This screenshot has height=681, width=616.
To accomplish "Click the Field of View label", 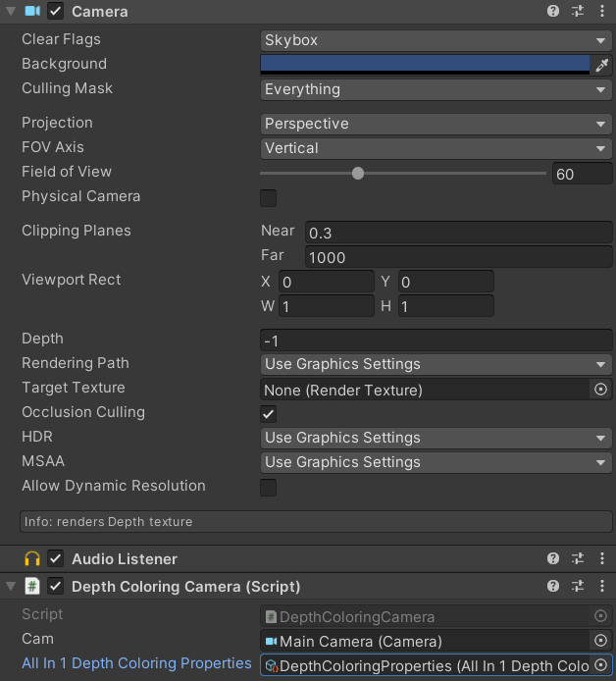I will click(67, 172).
